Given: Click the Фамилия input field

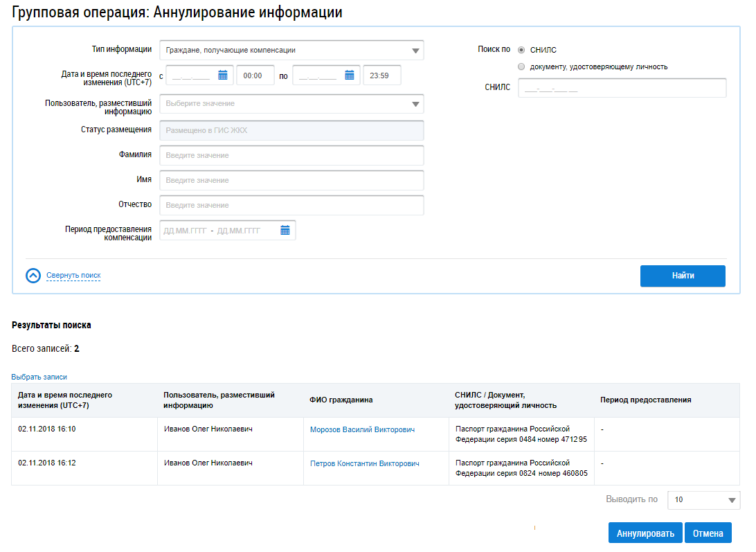Looking at the screenshot, I should click(291, 155).
